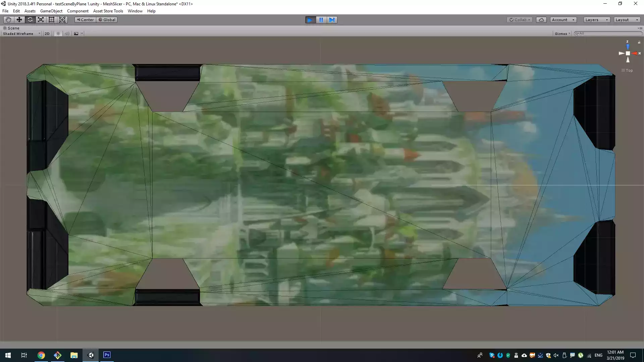
Task: Open the cloud Services button
Action: tap(541, 20)
